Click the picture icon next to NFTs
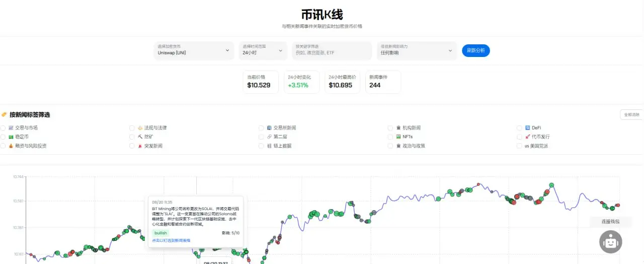The image size is (644, 264). point(398,137)
